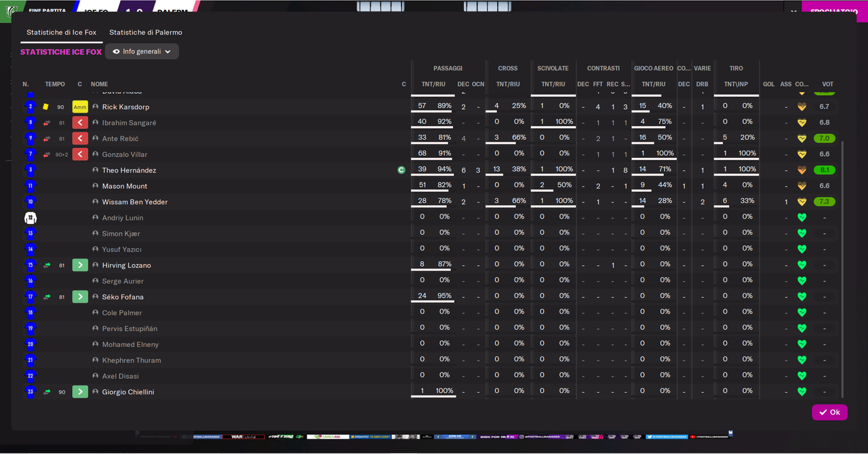Select player name Serge Aurier
The height and width of the screenshot is (454, 868).
tap(123, 281)
